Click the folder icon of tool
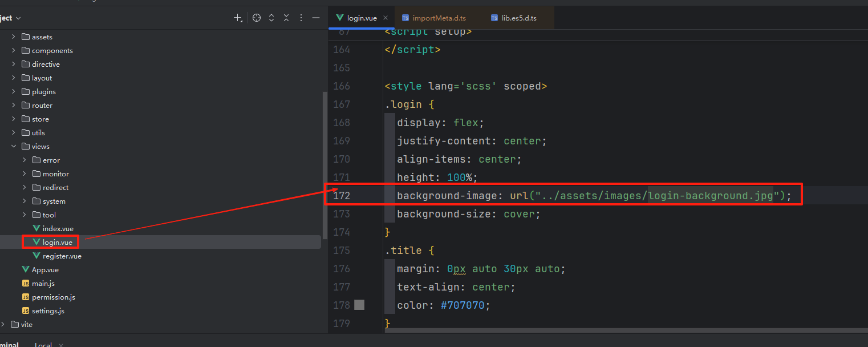 pyautogui.click(x=36, y=215)
